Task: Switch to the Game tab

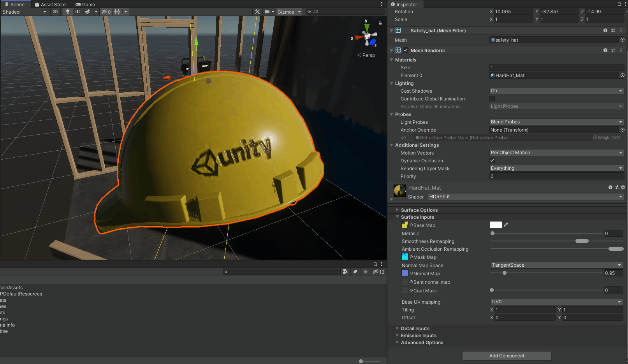Action: pyautogui.click(x=85, y=4)
